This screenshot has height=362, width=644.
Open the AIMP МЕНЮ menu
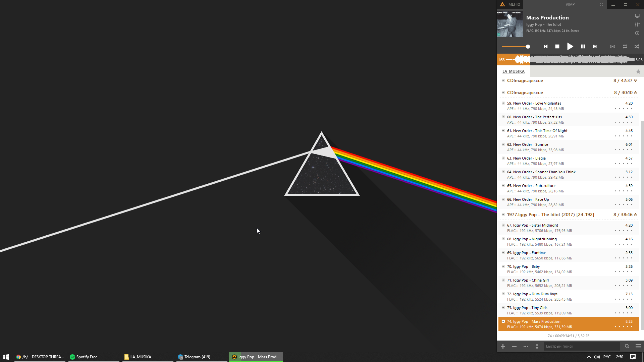tap(510, 4)
